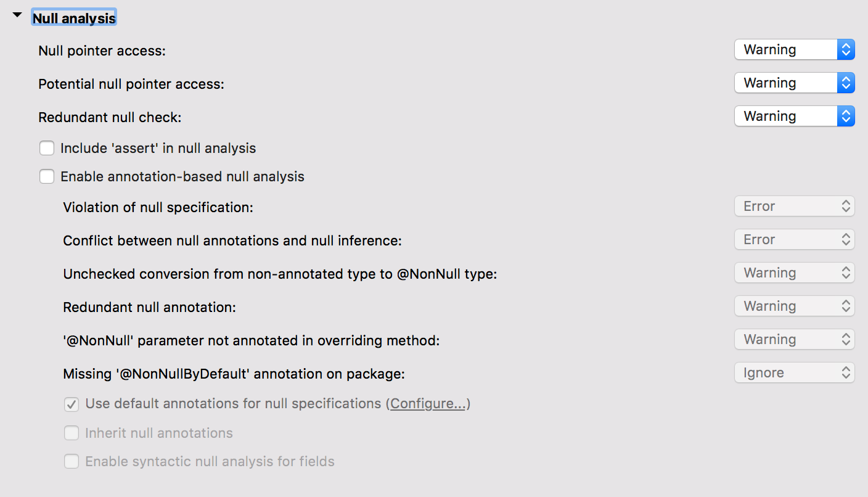868x497 pixels.
Task: Open Potential null pointer access severity dropdown
Action: pos(794,83)
